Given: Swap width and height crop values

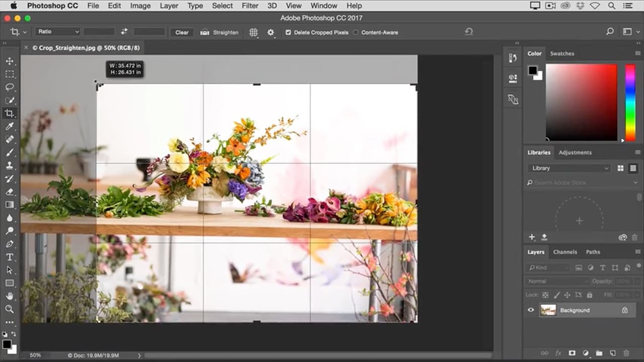Looking at the screenshot, I should coord(124,32).
